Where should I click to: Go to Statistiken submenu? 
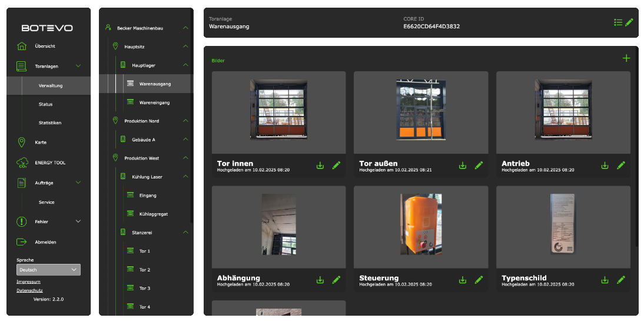click(x=50, y=123)
